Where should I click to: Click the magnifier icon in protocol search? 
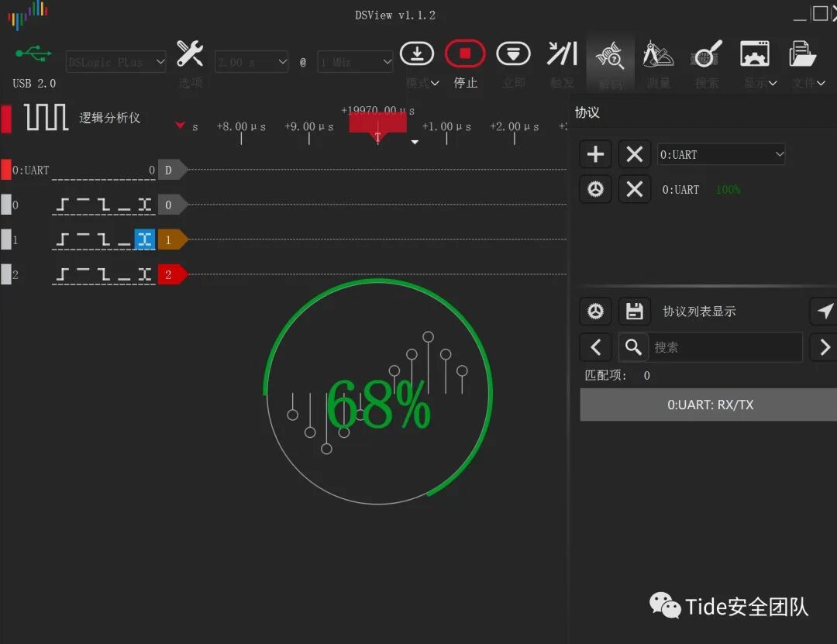[x=634, y=347]
